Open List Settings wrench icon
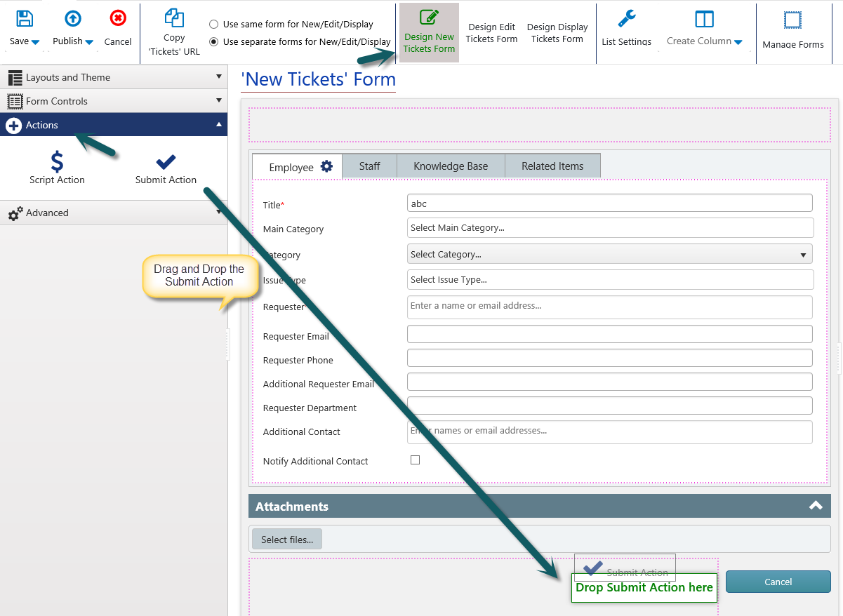This screenshot has height=616, width=843. (626, 19)
